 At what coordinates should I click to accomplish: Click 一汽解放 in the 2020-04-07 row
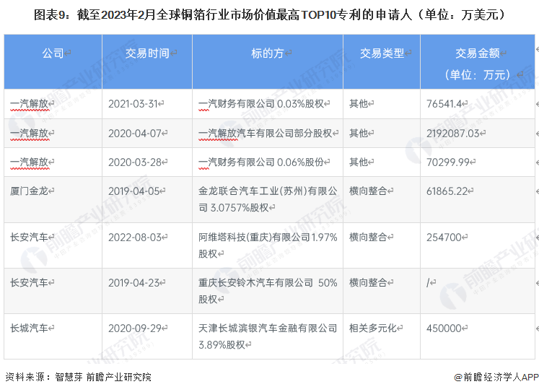(30, 133)
